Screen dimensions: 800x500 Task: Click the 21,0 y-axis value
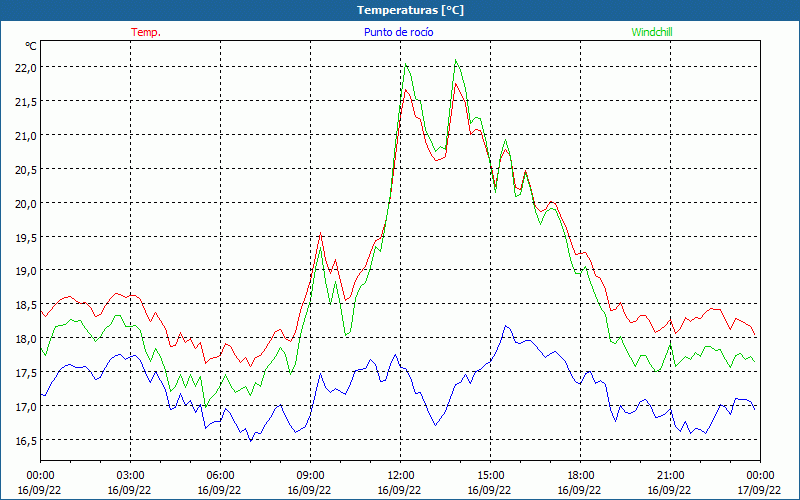pyautogui.click(x=24, y=136)
